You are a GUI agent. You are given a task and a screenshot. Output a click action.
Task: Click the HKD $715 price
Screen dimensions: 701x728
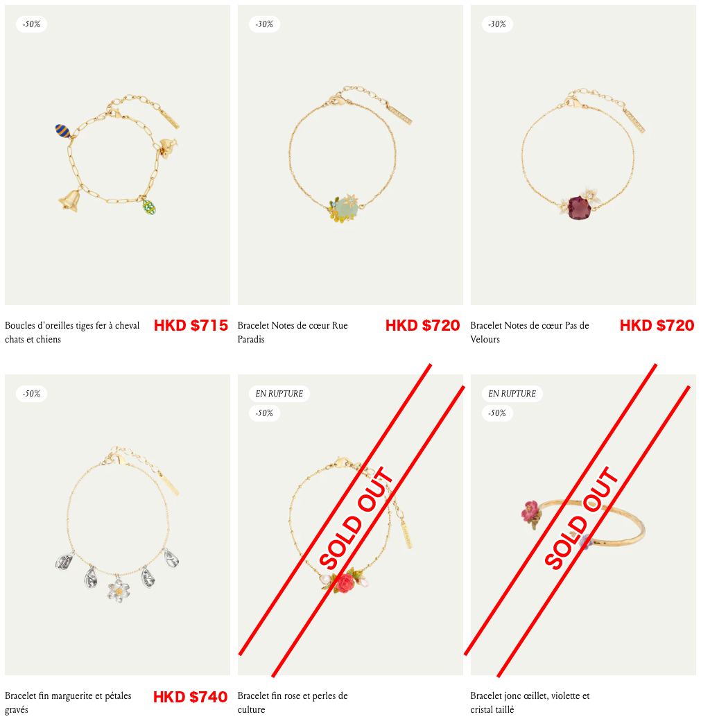pos(191,325)
